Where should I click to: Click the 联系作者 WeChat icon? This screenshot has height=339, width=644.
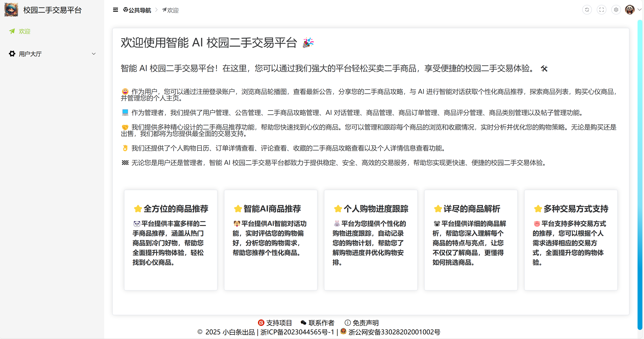pyautogui.click(x=303, y=323)
